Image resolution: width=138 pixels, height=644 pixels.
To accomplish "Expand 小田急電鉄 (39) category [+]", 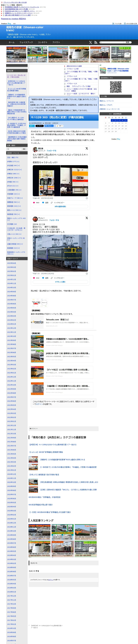I will tap(20, 190).
